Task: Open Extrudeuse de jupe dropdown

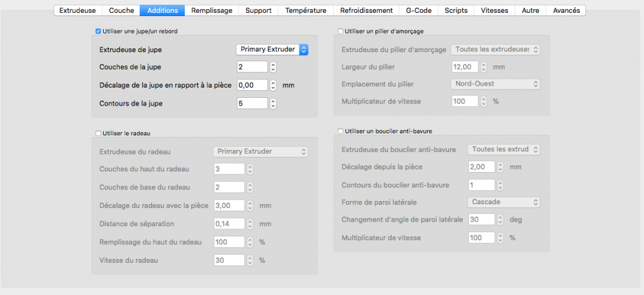Action: [x=272, y=49]
